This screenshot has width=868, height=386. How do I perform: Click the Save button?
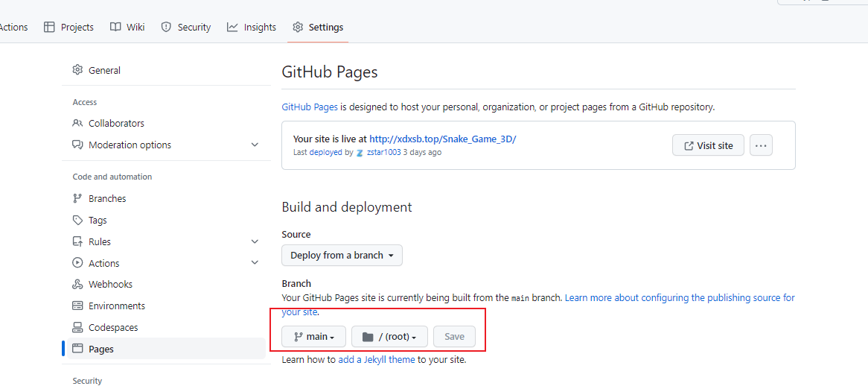455,337
